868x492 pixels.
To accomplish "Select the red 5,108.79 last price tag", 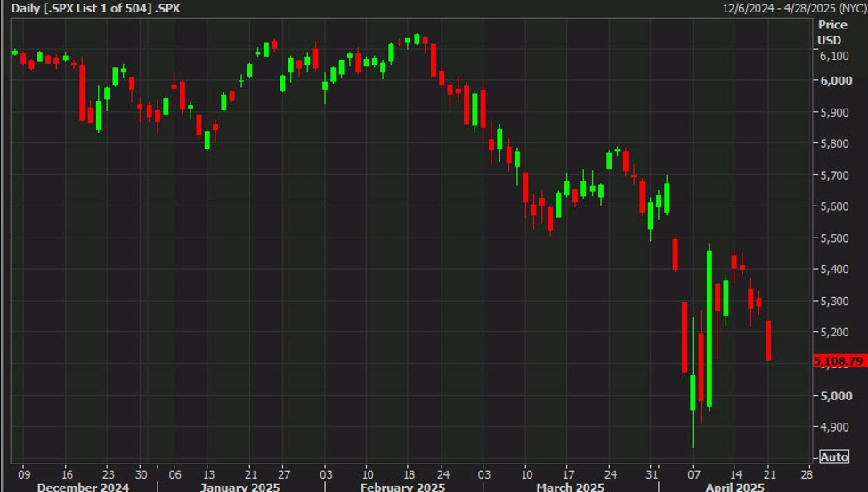I will (838, 361).
